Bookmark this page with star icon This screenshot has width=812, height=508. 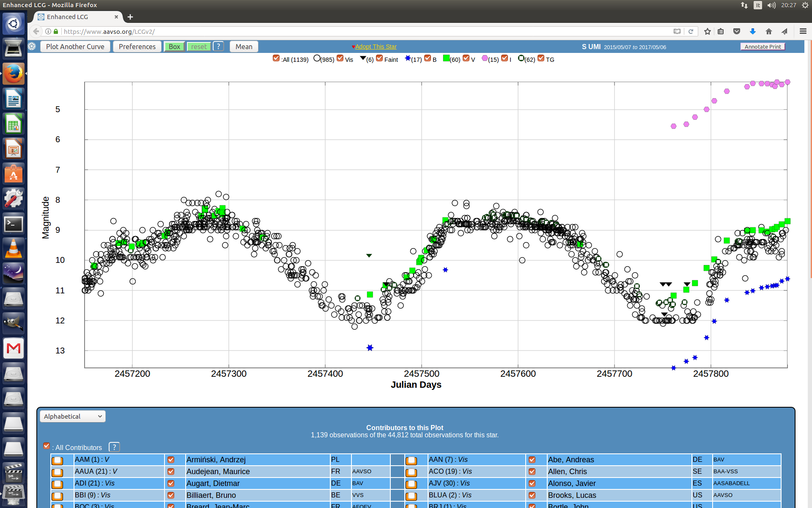pos(707,31)
